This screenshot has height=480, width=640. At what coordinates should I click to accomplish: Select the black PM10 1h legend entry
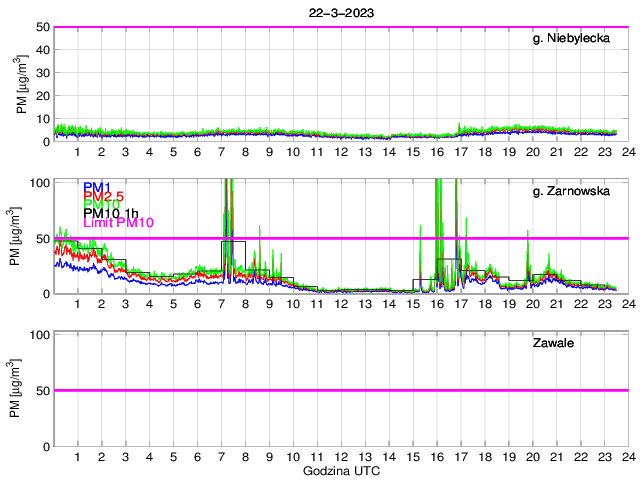click(111, 213)
